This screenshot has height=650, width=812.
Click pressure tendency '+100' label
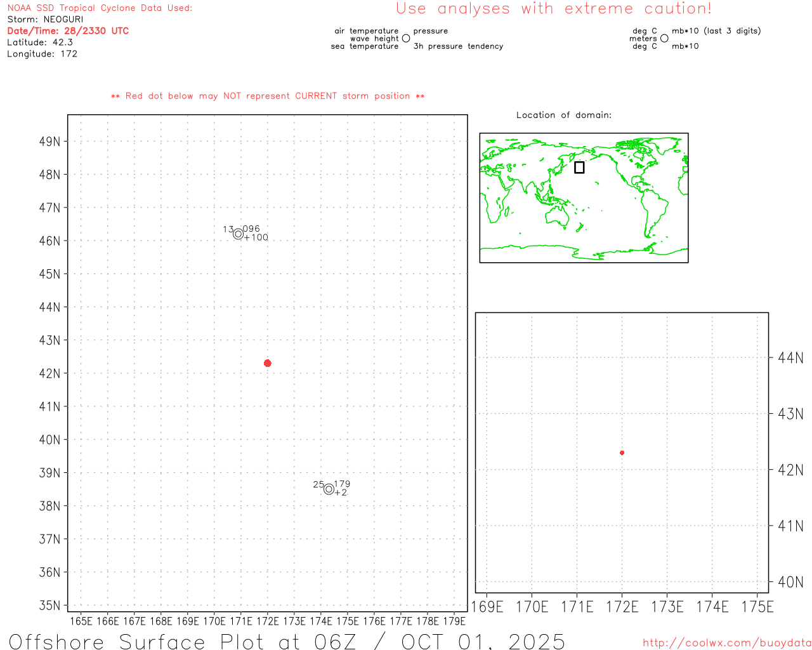tap(256, 237)
